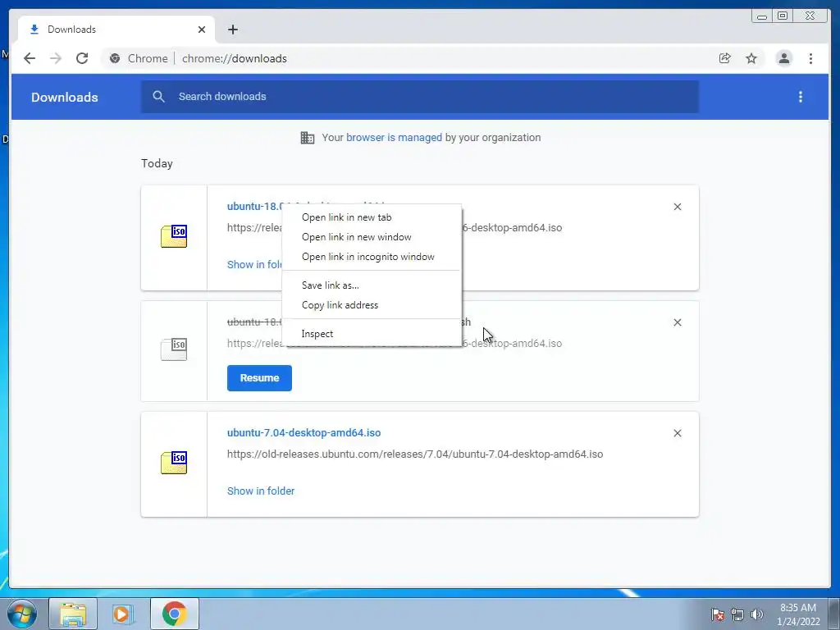The height and width of the screenshot is (630, 840).
Task: Choose Open link in incognito window
Action: pos(372,257)
